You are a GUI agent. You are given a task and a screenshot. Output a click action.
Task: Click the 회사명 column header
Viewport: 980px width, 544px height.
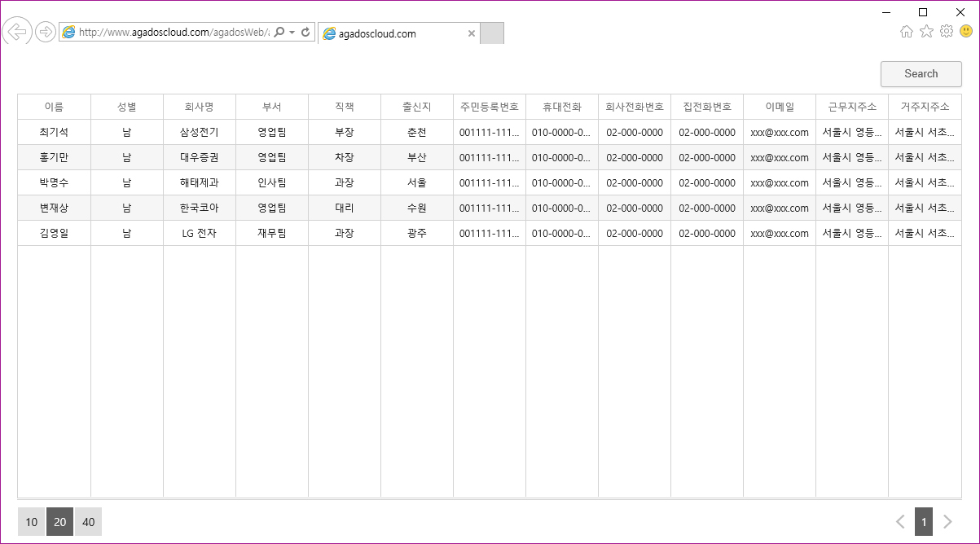[199, 107]
